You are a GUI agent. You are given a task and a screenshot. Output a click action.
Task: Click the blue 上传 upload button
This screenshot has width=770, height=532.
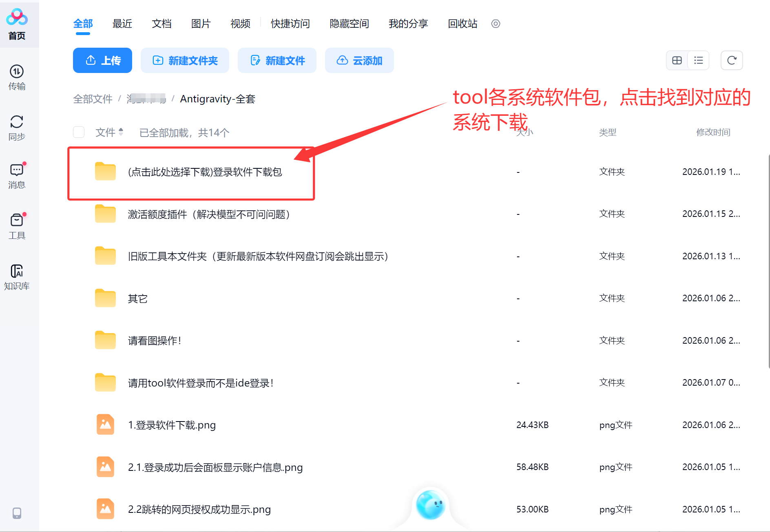(x=102, y=60)
